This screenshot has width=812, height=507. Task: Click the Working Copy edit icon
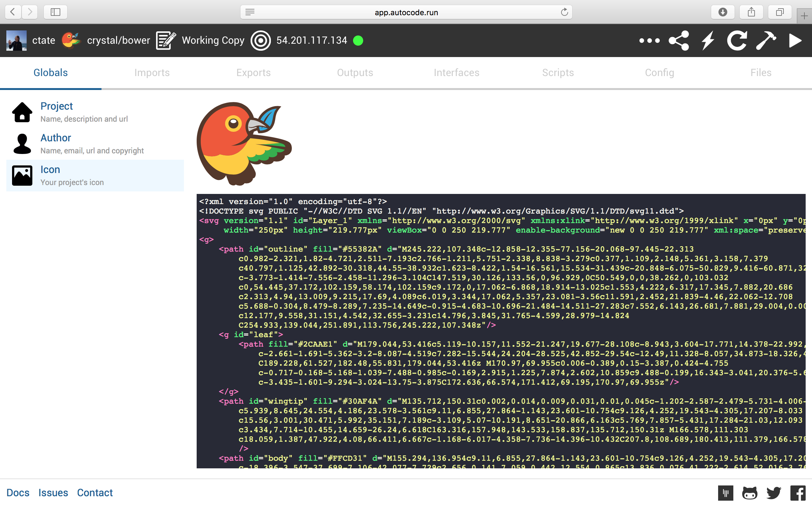tap(166, 41)
